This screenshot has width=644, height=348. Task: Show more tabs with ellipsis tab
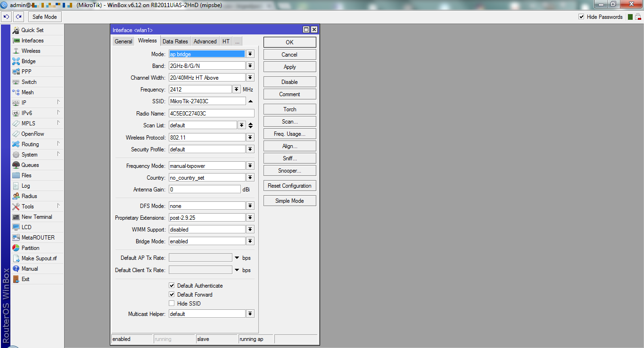[237, 41]
